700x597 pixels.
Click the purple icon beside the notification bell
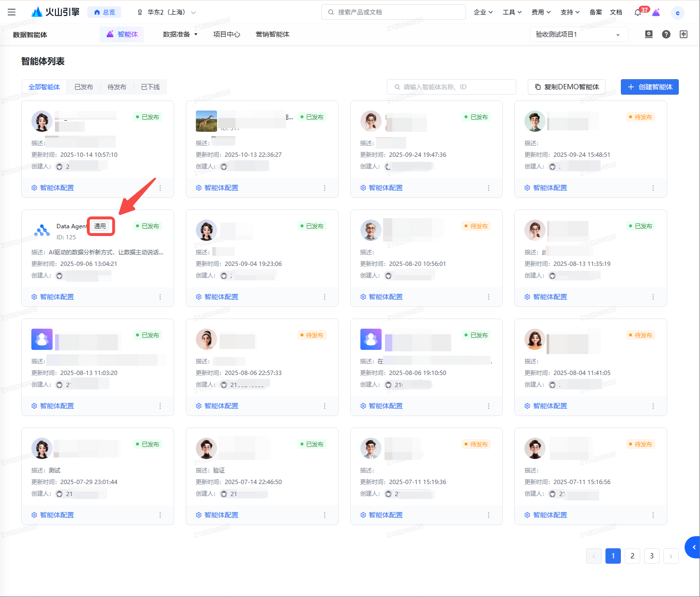coord(656,13)
